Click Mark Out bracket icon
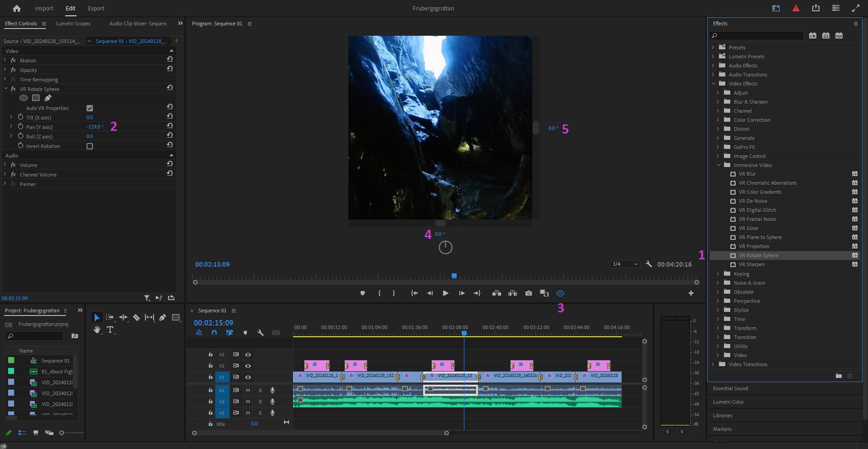The width and height of the screenshot is (868, 449). (394, 293)
